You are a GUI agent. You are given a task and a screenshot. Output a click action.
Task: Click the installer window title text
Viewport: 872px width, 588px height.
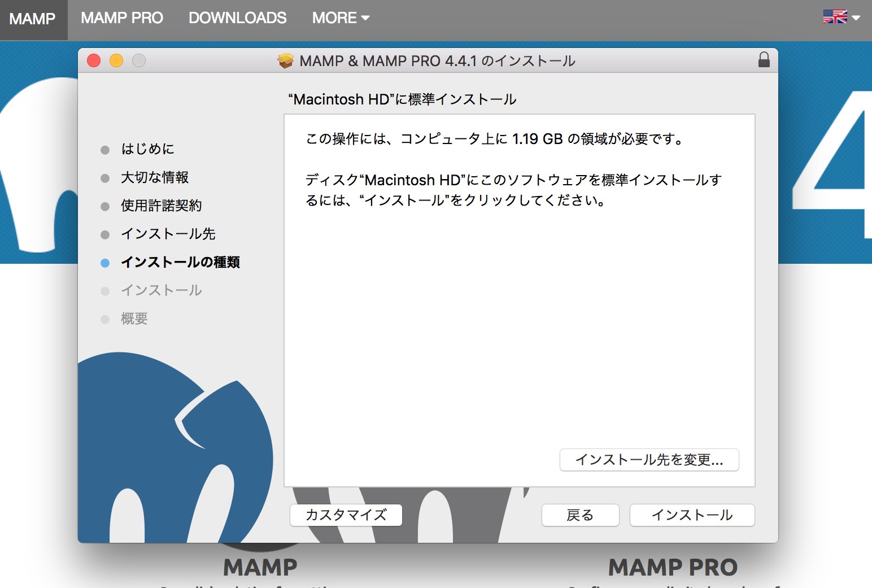point(438,61)
